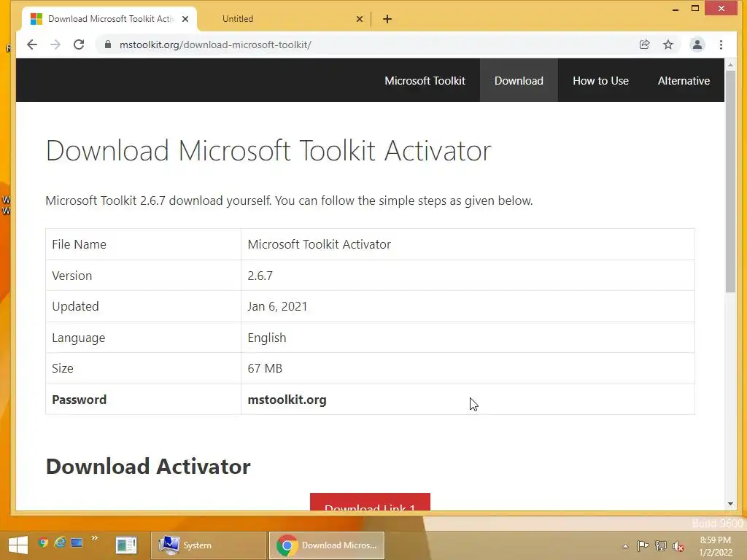Open the Download nav item
The width and height of the screenshot is (747, 560).
tap(519, 80)
